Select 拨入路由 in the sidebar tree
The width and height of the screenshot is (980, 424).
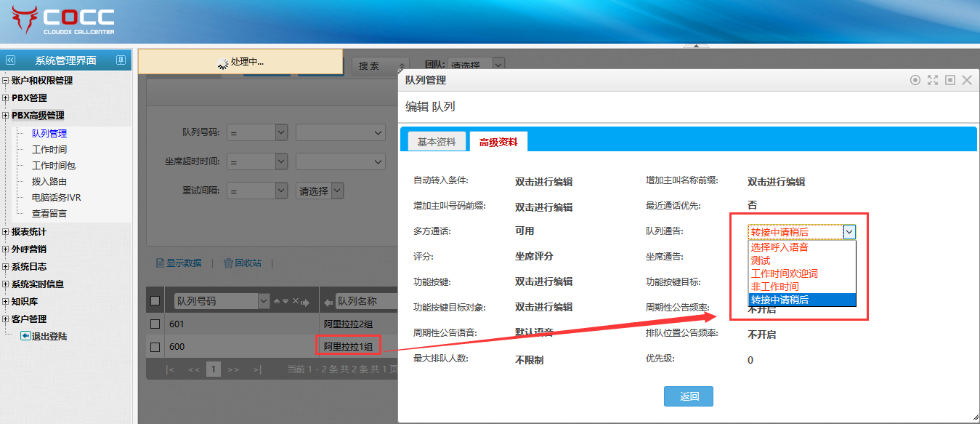point(49,182)
